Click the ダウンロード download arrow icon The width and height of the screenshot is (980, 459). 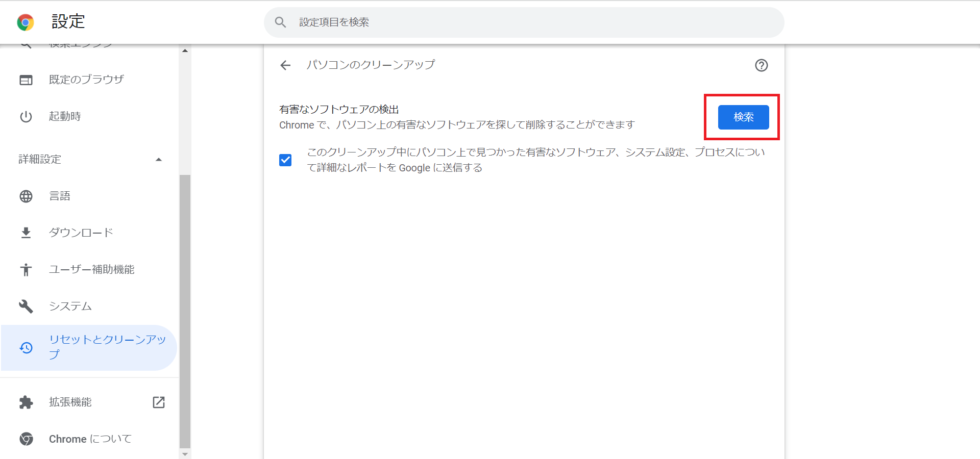[26, 233]
